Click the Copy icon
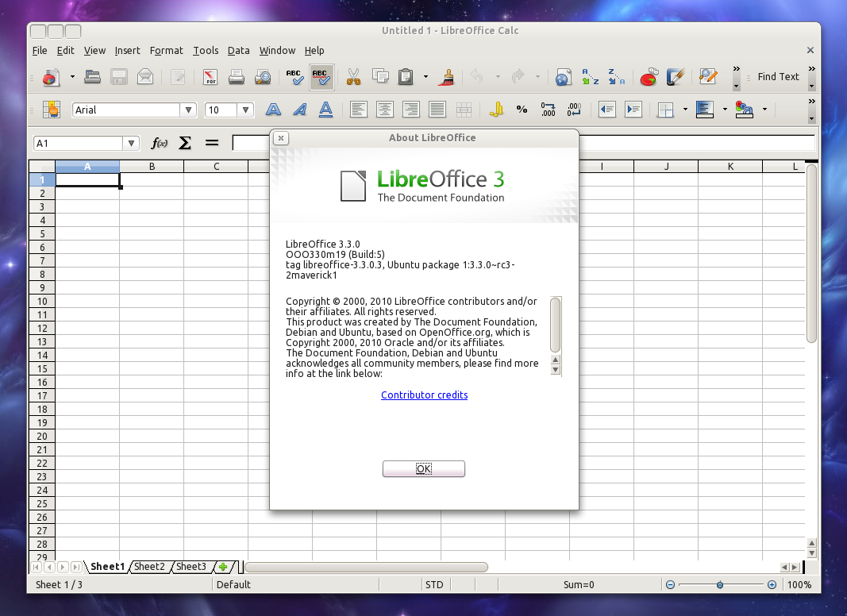 381,77
